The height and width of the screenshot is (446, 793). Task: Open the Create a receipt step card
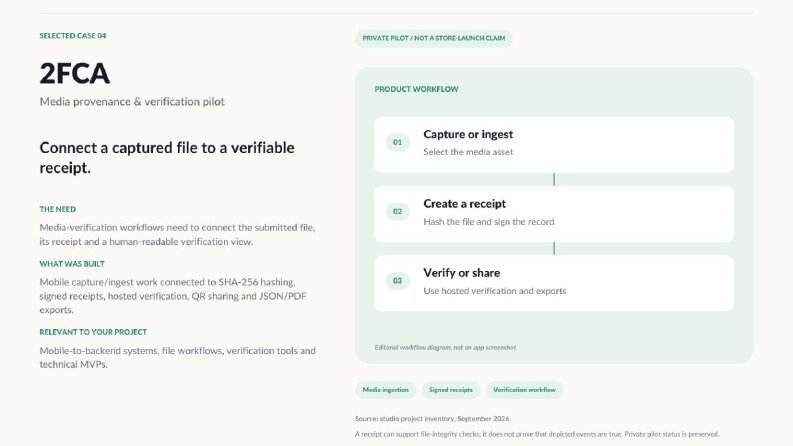coord(554,214)
